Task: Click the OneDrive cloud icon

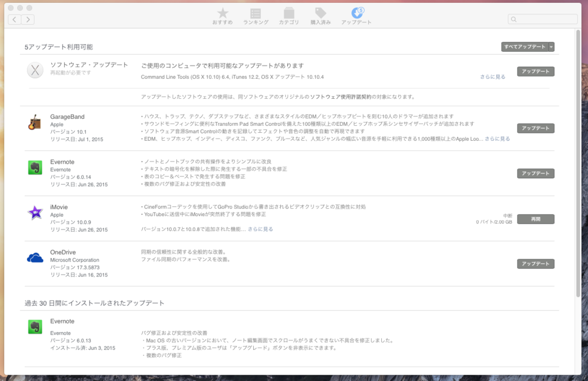Action: 35,258
